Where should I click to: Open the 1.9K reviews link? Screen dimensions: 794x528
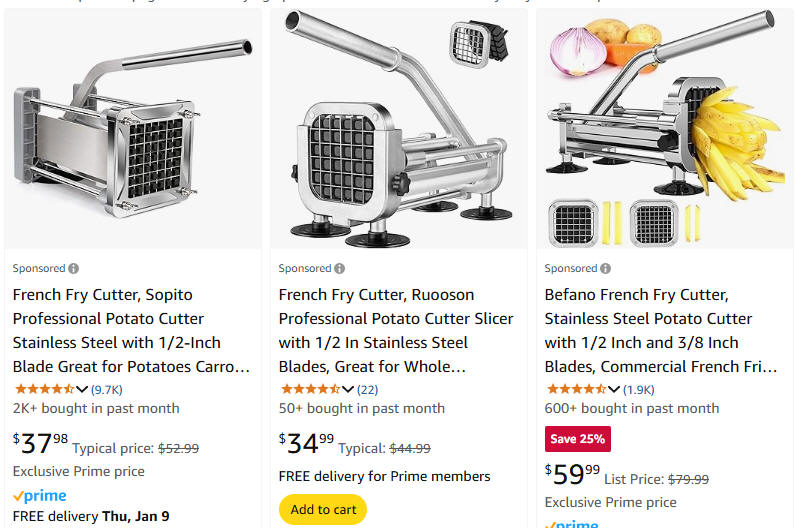click(639, 390)
